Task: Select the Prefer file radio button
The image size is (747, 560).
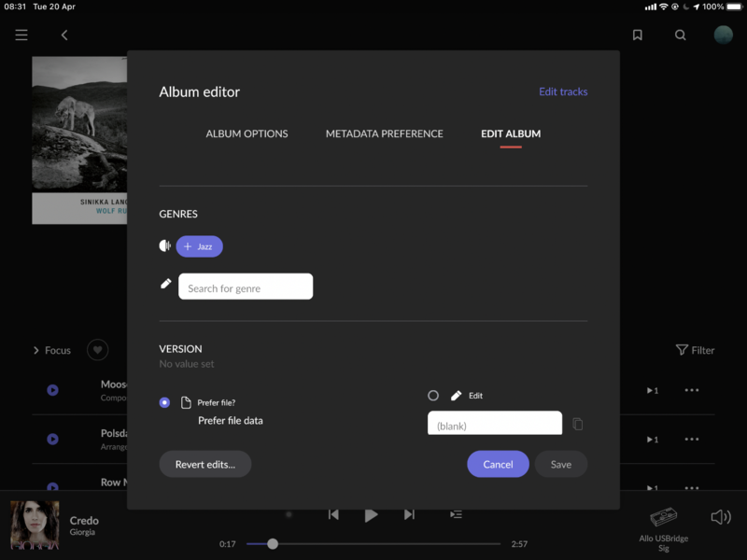Action: pos(165,402)
